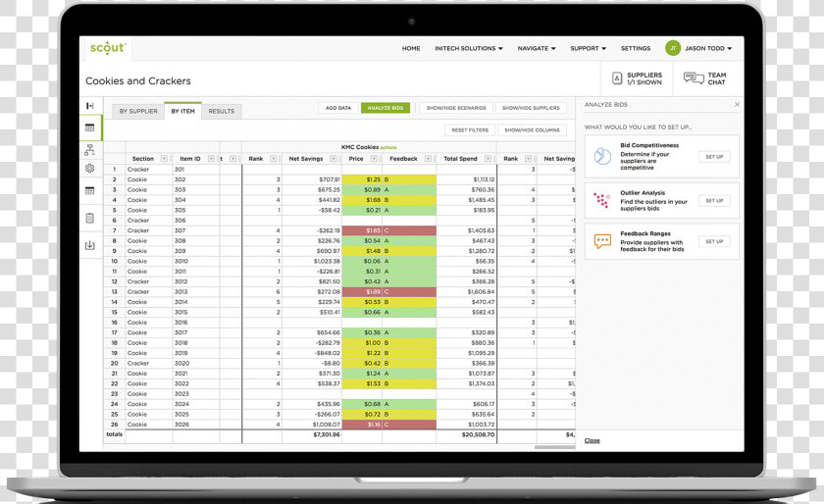The width and height of the screenshot is (824, 504).
Task: Open the Section column filter dropdown
Action: coord(164,159)
